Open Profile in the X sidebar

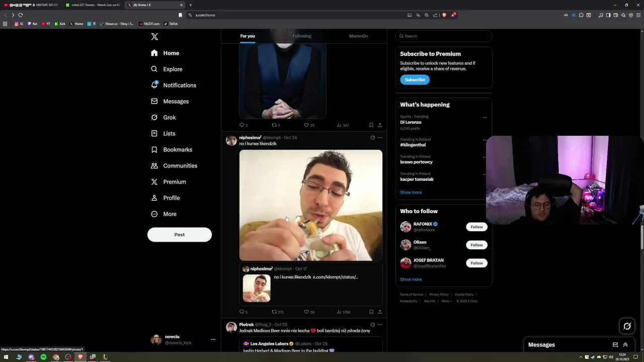165,198
